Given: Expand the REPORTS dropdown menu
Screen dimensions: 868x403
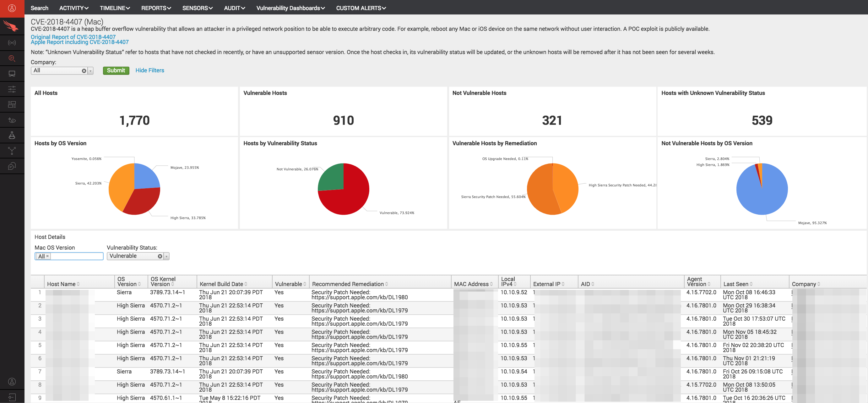Looking at the screenshot, I should (156, 8).
